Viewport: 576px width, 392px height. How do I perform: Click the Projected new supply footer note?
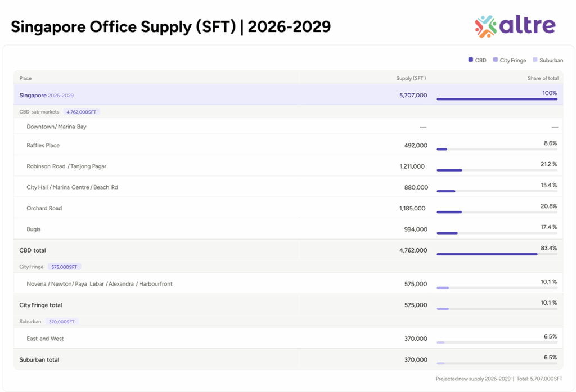click(473, 379)
